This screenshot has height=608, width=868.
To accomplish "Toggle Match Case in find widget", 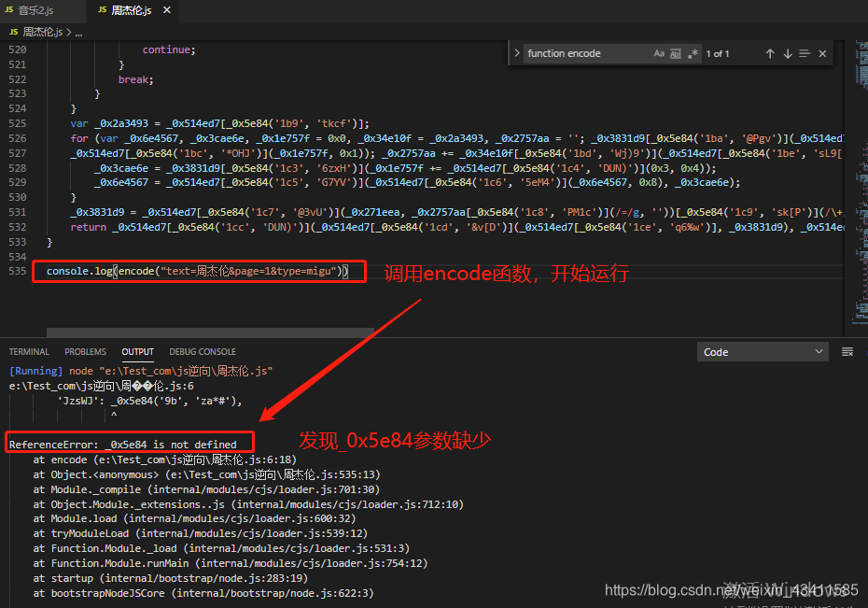I will 659,53.
